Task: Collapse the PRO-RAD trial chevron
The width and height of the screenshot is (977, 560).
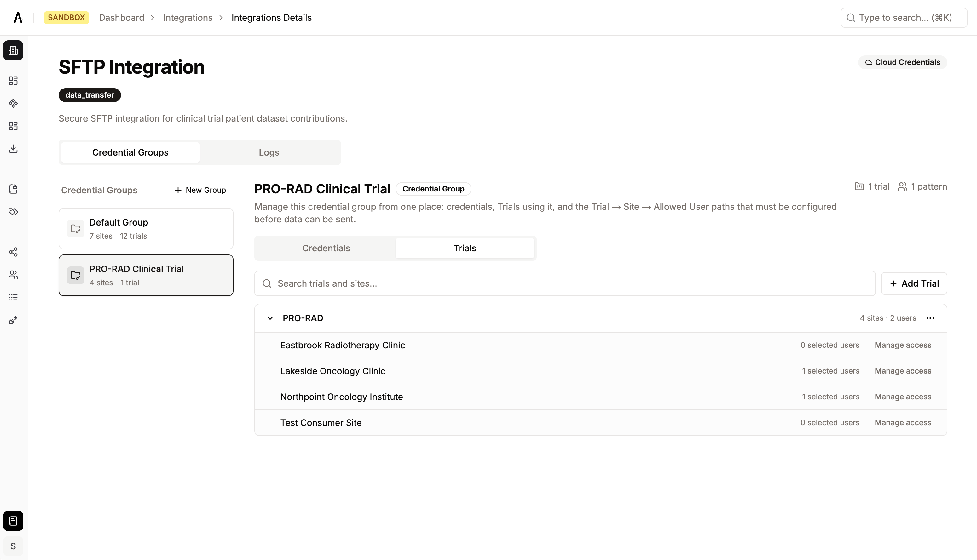Action: click(x=270, y=318)
